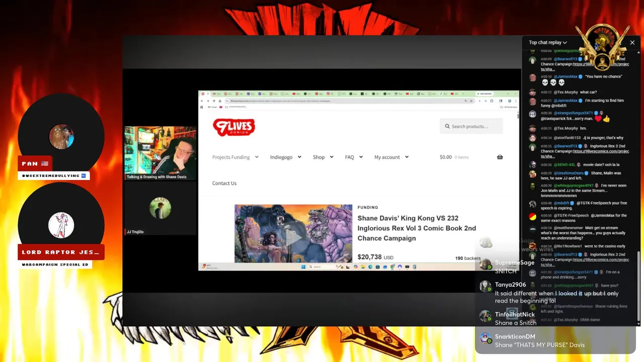Click the FUNDING label above campaign title
The height and width of the screenshot is (362, 644).
(x=368, y=207)
